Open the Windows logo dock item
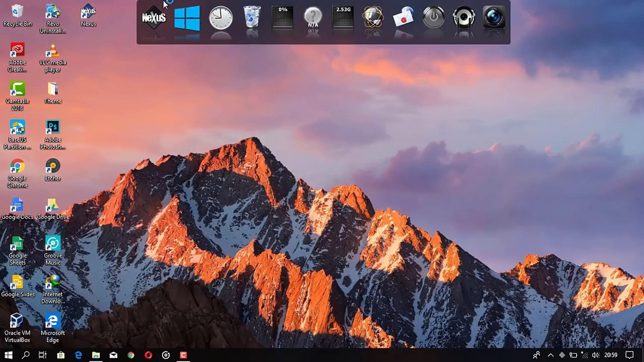 click(x=187, y=18)
